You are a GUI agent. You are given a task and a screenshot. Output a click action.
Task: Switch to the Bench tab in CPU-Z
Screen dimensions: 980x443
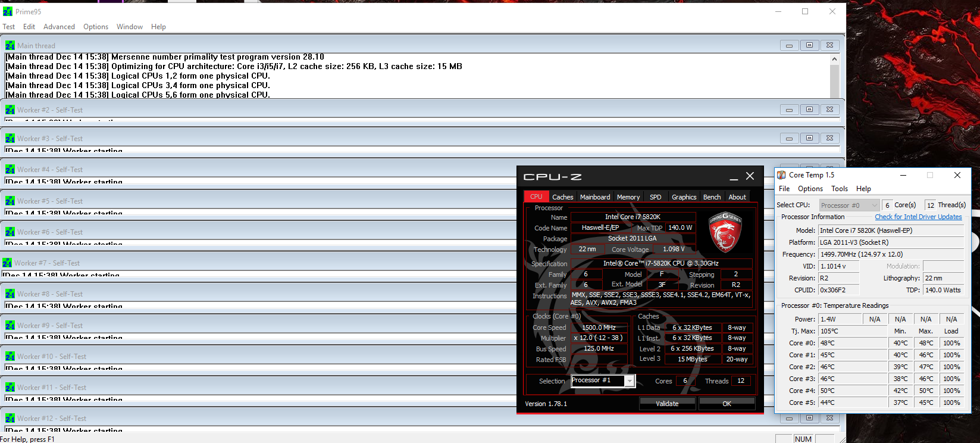pos(712,197)
